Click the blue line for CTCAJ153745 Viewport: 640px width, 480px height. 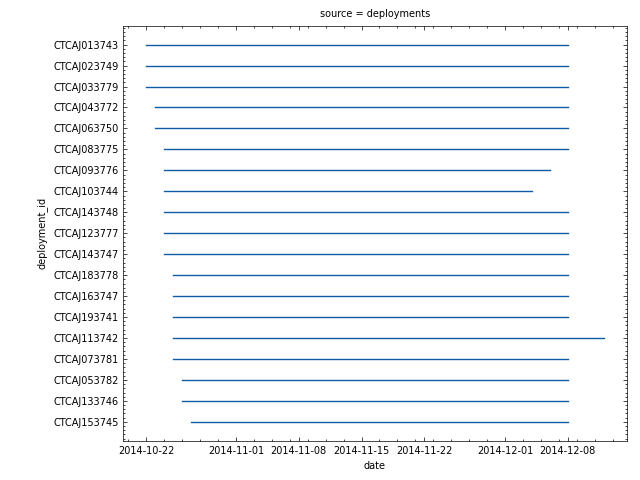pyautogui.click(x=380, y=422)
